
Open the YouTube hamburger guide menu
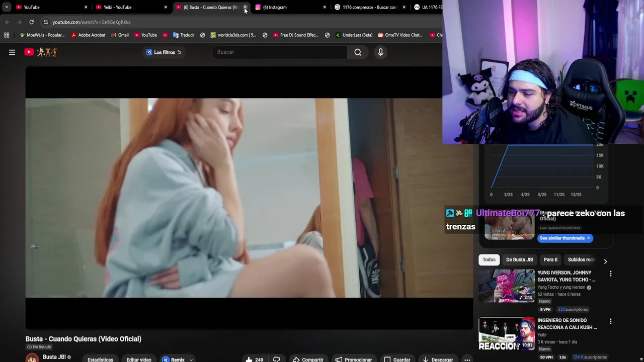click(12, 52)
